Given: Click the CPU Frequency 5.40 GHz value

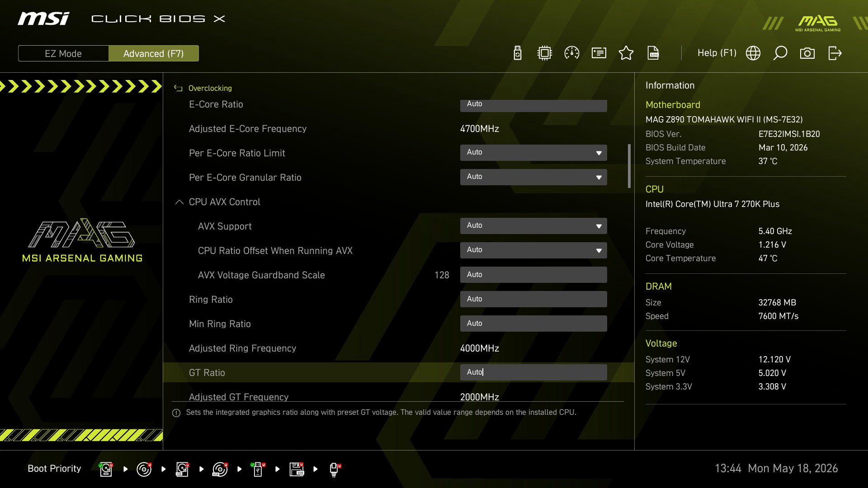Looking at the screenshot, I should pyautogui.click(x=775, y=231).
